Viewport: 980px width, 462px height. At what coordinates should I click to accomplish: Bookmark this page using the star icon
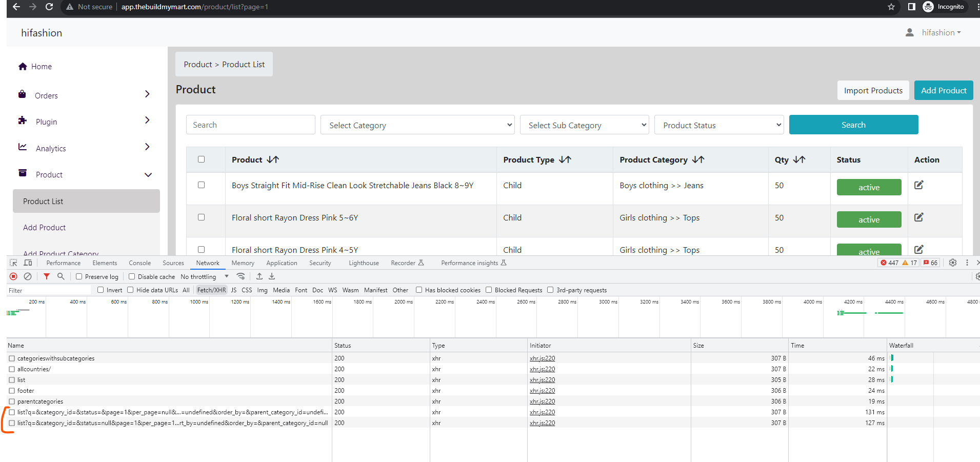(891, 7)
